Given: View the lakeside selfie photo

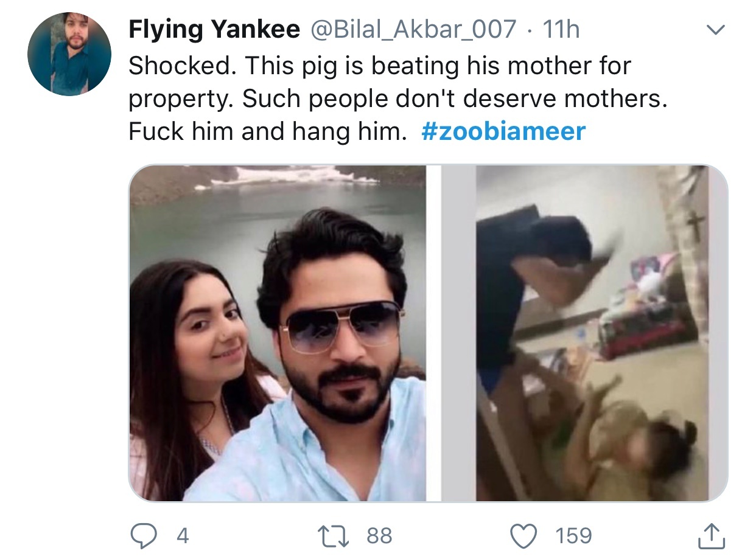Looking at the screenshot, I should click(x=278, y=333).
